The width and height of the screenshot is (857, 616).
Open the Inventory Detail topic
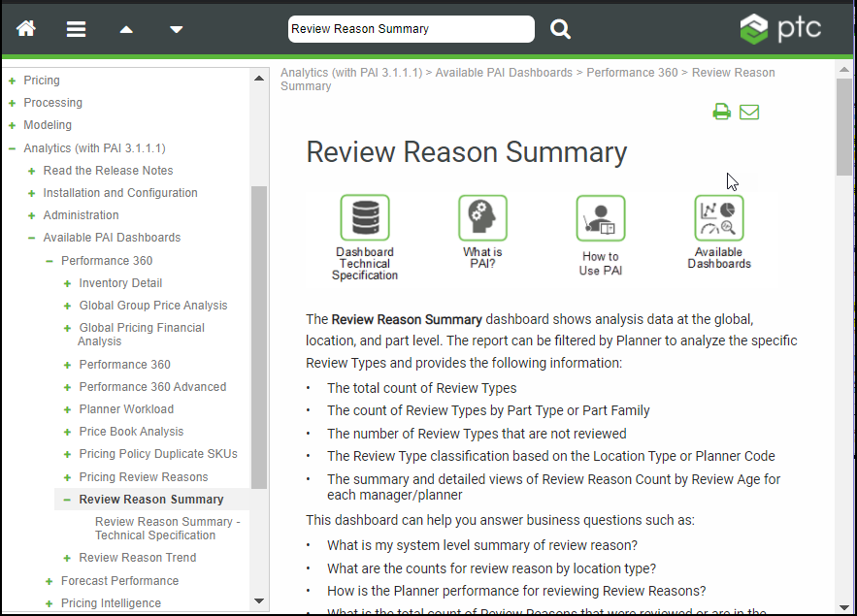pos(120,283)
